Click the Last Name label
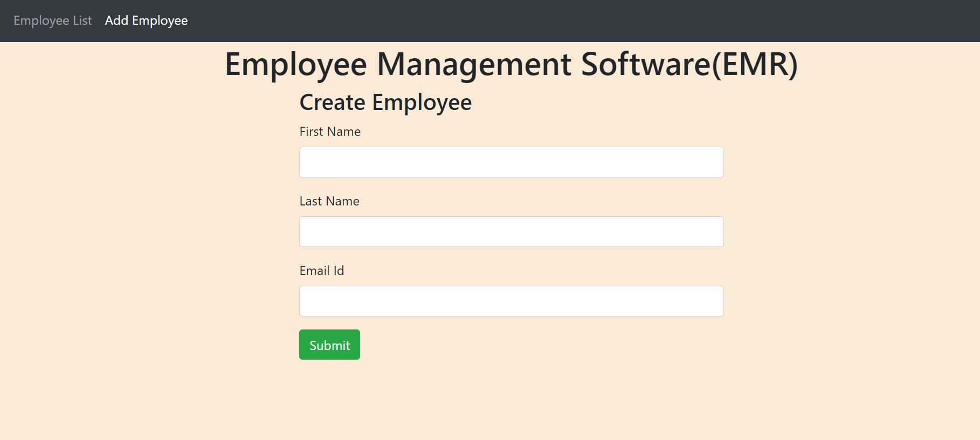The image size is (980, 440). (329, 201)
